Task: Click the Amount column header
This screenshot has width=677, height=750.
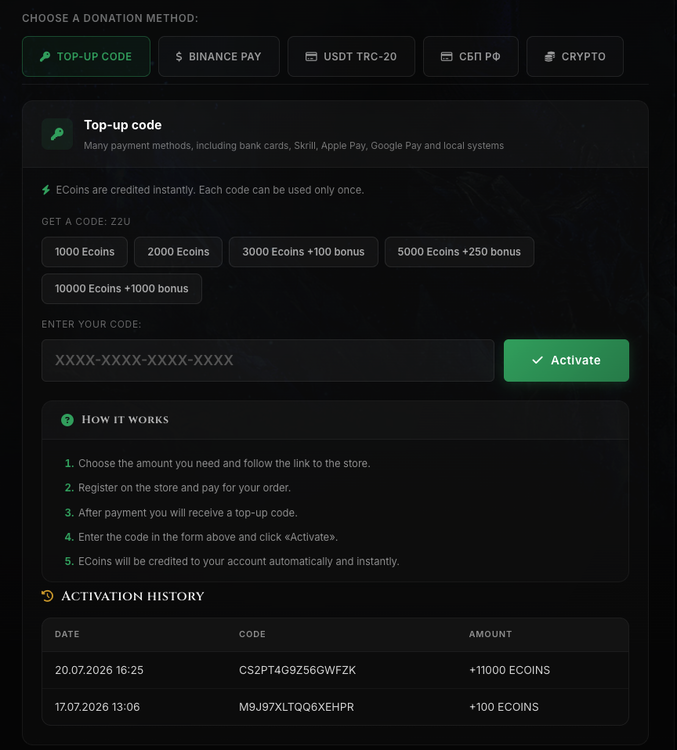Action: [x=490, y=634]
